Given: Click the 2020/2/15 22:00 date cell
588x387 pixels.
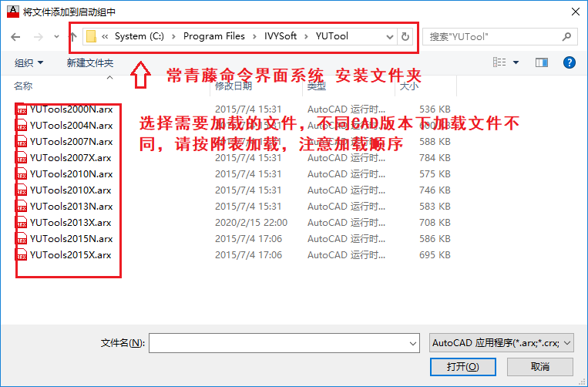Looking at the screenshot, I should [x=251, y=222].
